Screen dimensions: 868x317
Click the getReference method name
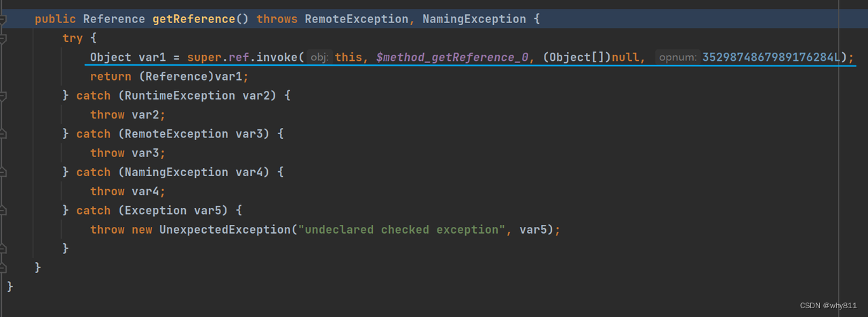[193, 19]
